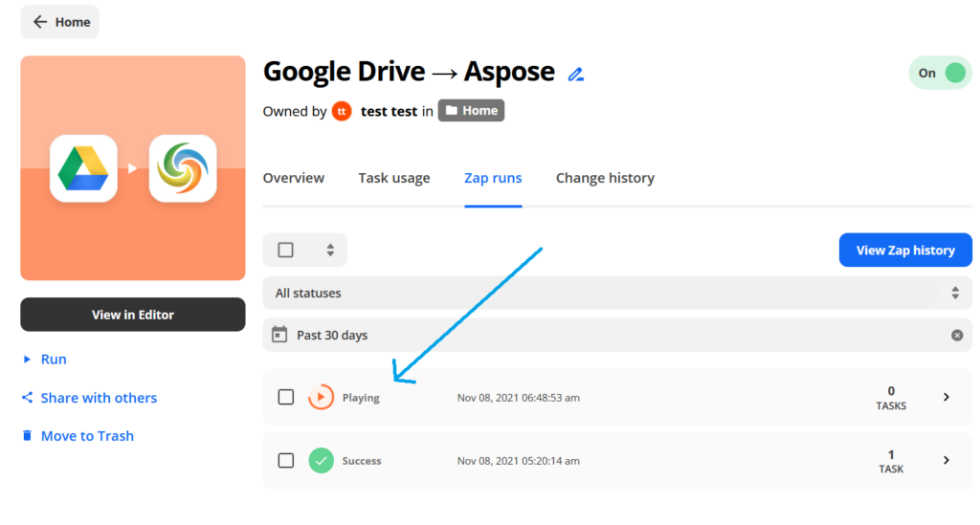Tick the select-all runs checkbox
Viewport: 980px width, 525px height.
(285, 250)
